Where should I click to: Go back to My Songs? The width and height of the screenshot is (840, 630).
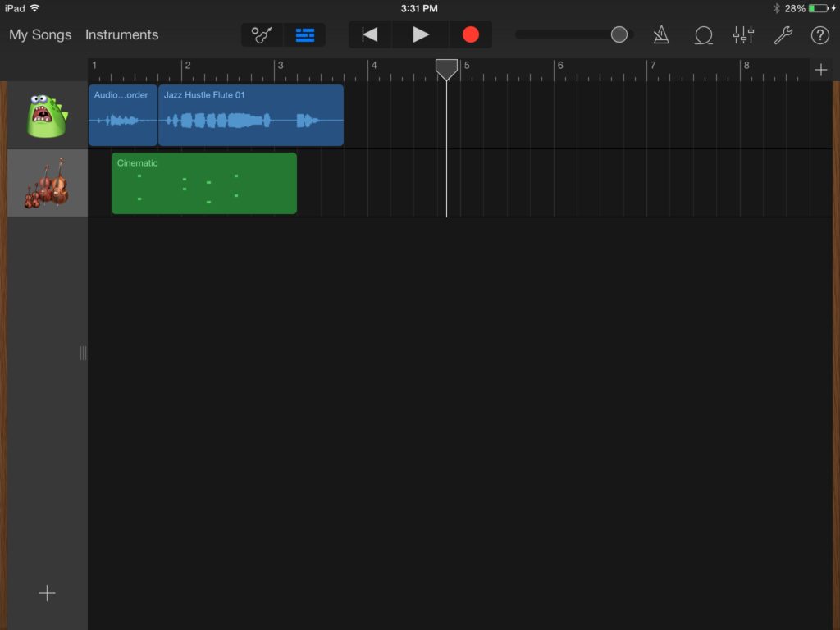pos(40,34)
